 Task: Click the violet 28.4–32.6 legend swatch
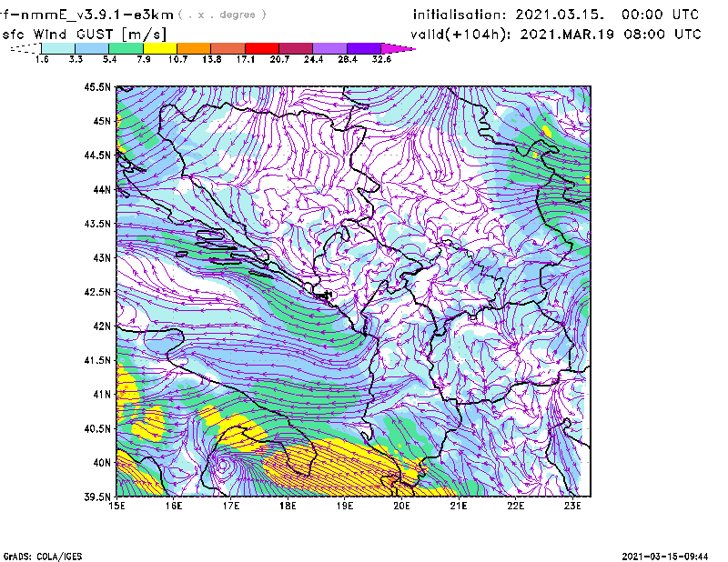(x=364, y=48)
